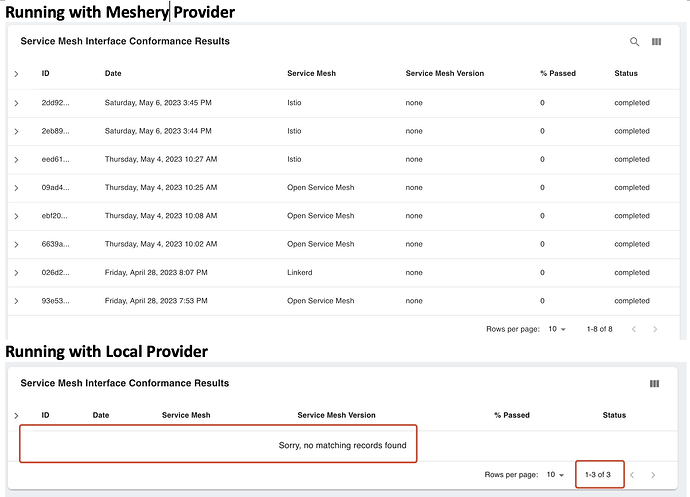Image resolution: width=690 pixels, height=497 pixels.
Task: Select date Saturday, May 6, 2023 3:44 PM
Action: pyautogui.click(x=158, y=131)
